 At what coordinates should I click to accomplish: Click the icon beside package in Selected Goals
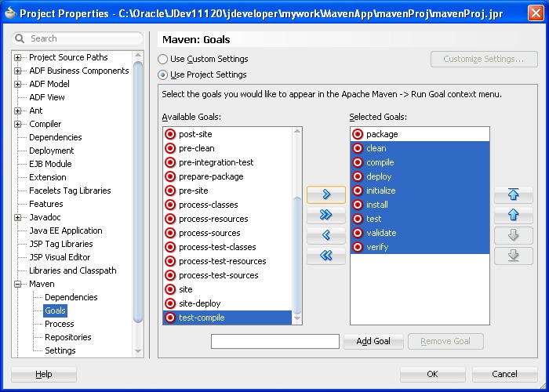[358, 134]
